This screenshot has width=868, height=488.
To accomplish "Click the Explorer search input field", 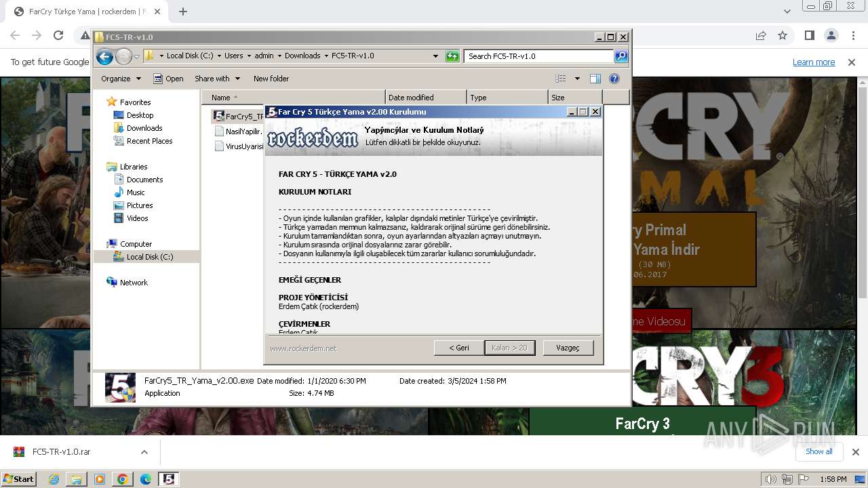I will pyautogui.click(x=539, y=56).
